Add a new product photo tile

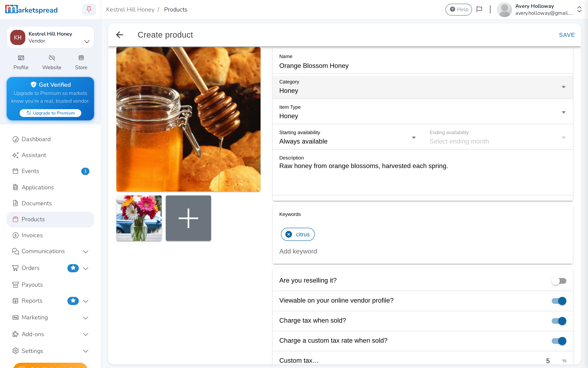coord(188,218)
